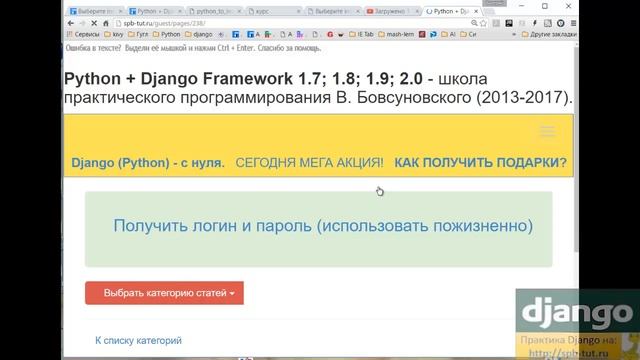The image size is (640, 360).
Task: Switch to the first Выберите tab
Action: [96, 11]
